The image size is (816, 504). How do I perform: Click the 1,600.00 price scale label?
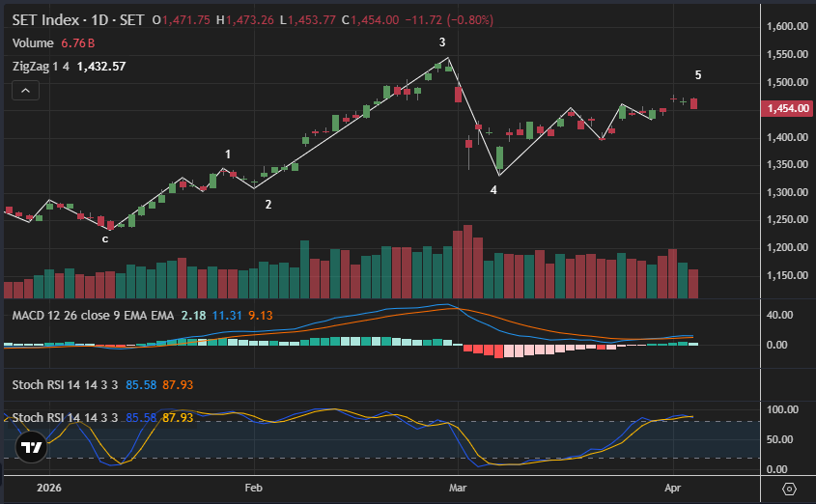pyautogui.click(x=787, y=26)
